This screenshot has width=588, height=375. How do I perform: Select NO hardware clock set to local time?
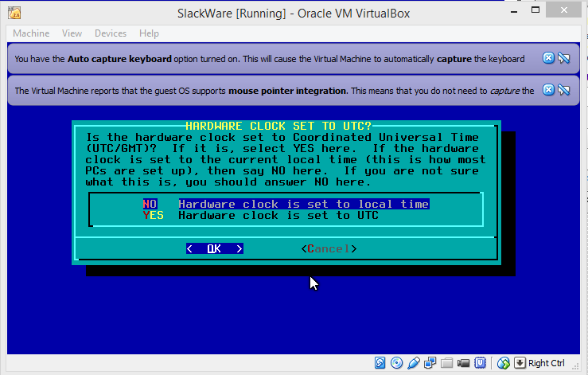[286, 204]
